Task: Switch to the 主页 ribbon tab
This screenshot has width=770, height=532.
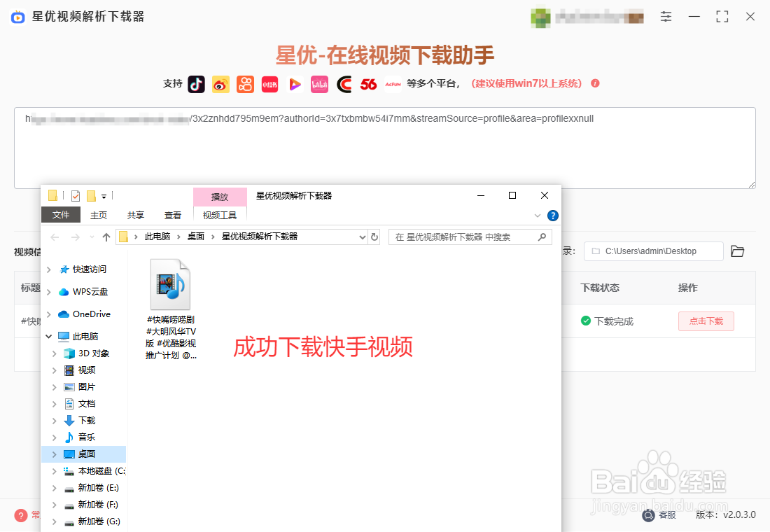Action: pos(99,215)
